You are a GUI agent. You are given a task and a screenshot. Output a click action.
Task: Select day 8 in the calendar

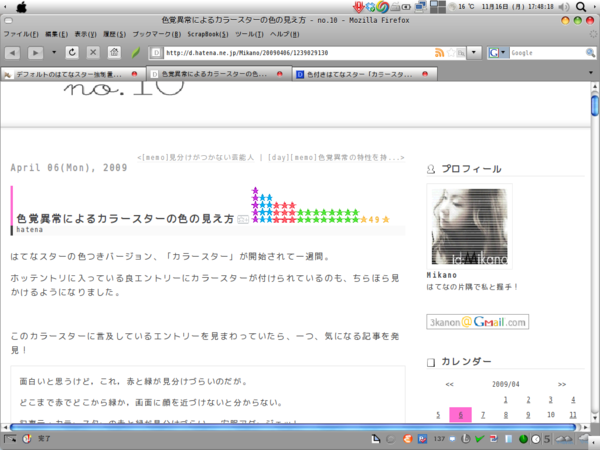click(x=505, y=415)
